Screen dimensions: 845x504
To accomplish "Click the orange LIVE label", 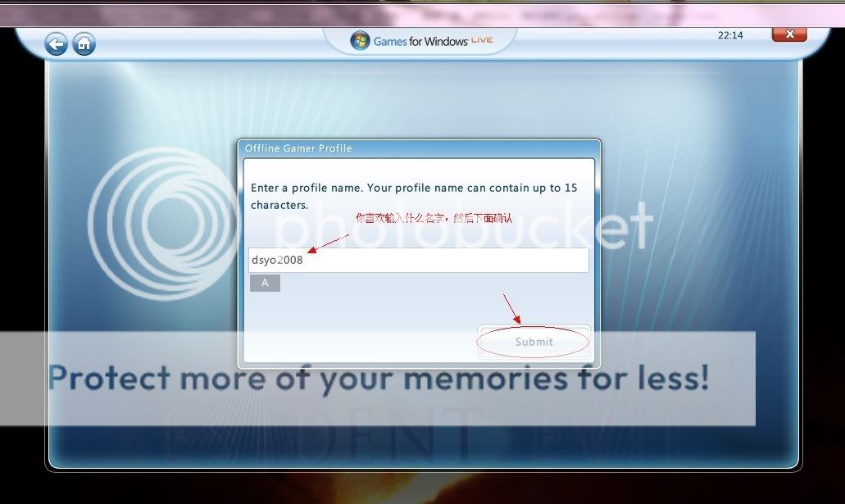I will [x=482, y=40].
